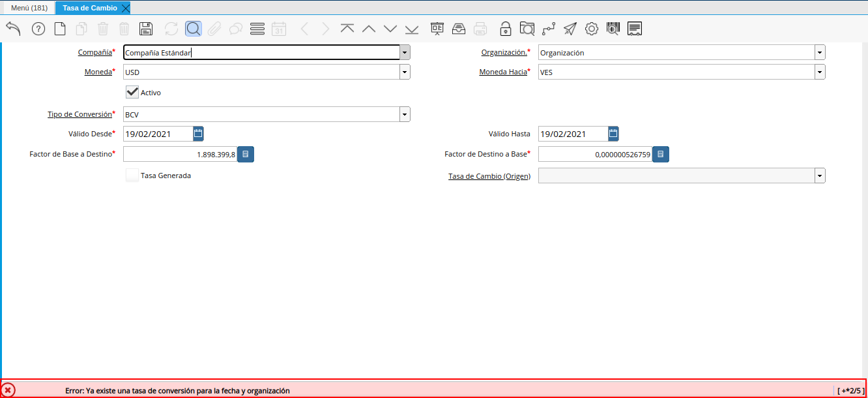Click the barcode Product Info icon
This screenshot has height=398, width=868.
point(613,29)
